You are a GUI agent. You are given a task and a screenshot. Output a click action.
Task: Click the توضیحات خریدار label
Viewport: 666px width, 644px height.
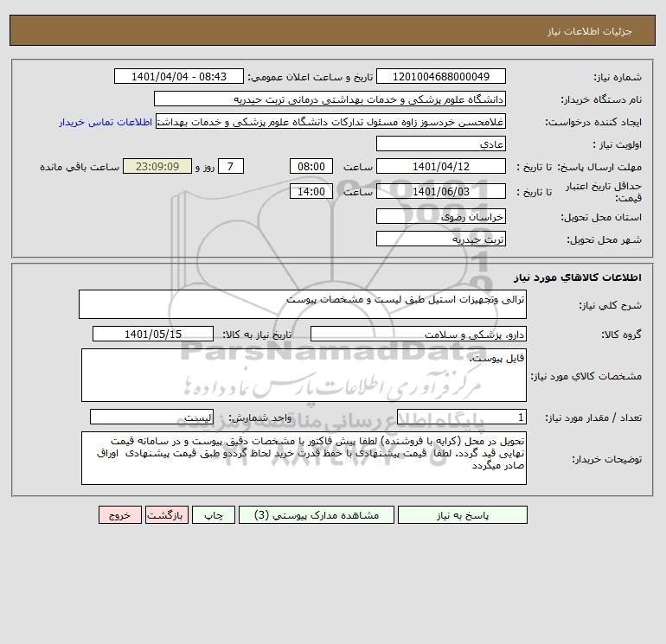click(x=606, y=459)
